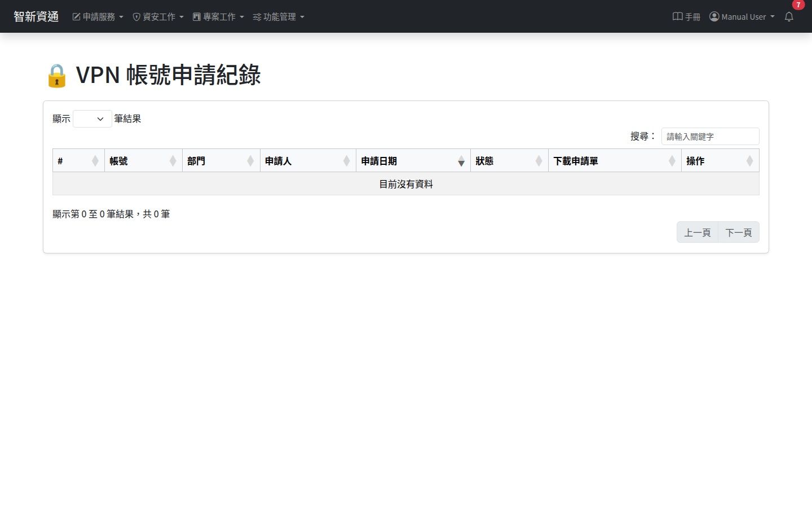
Task: Sort table by 申請日期 column
Action: 413,161
